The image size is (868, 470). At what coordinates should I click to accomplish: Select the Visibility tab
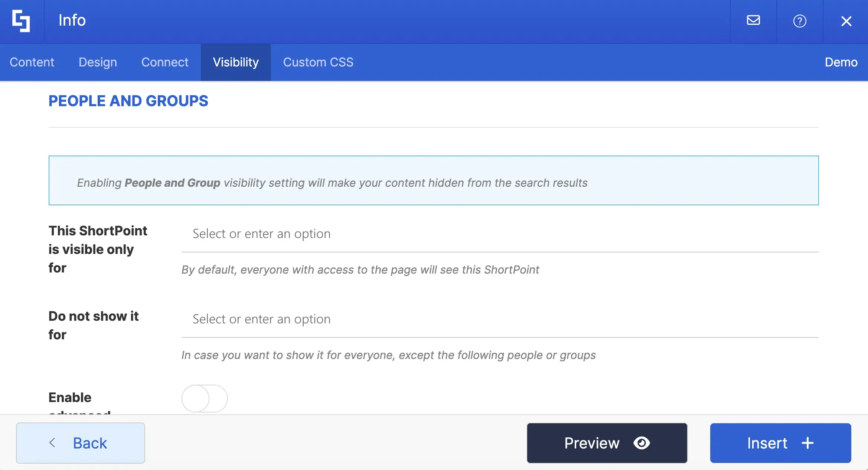(x=236, y=62)
